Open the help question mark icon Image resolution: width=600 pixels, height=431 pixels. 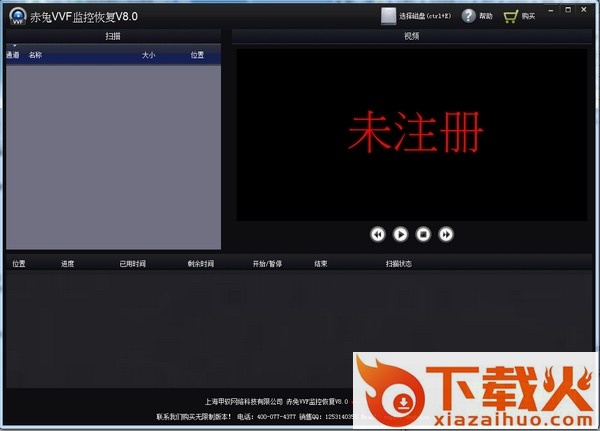tap(468, 16)
